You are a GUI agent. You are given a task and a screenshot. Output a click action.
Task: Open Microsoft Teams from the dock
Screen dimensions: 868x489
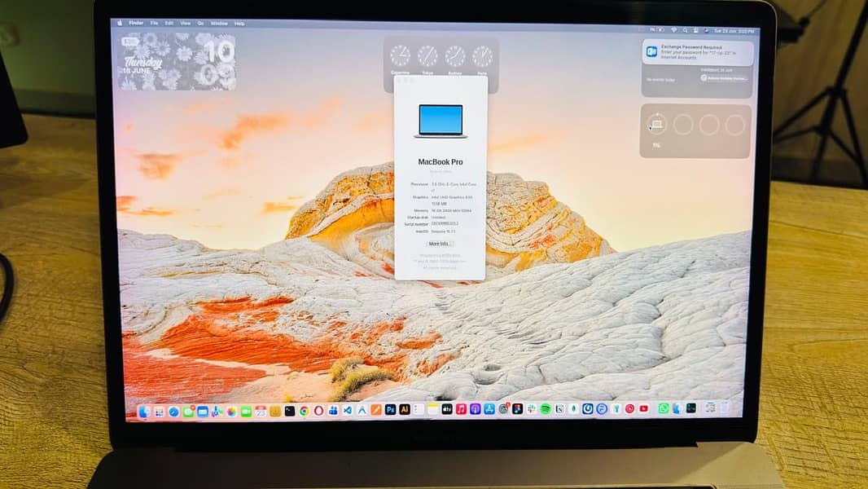[333, 411]
